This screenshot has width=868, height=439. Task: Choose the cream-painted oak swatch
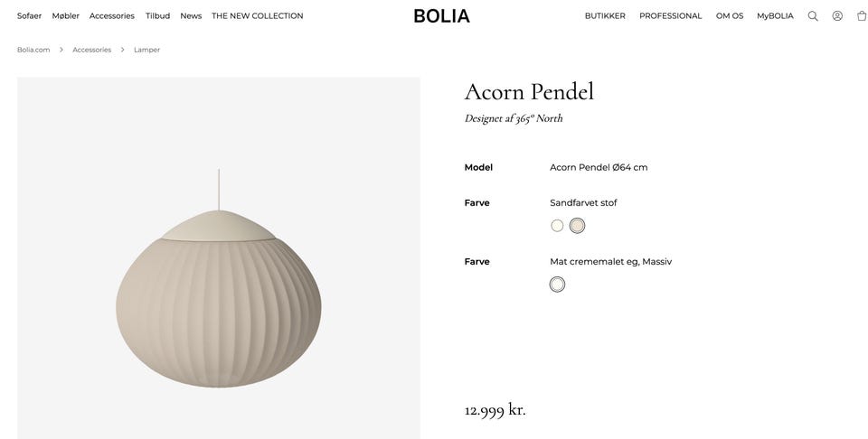click(557, 285)
